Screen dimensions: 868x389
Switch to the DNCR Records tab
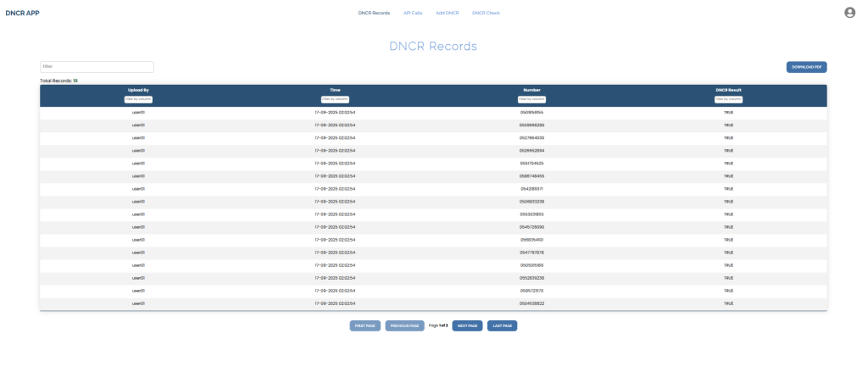pos(374,13)
